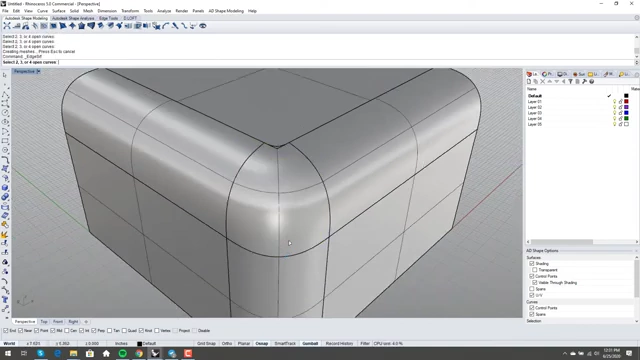Toggle Grid Snap in status bar
Viewport: 640px width, 360px height.
click(x=206, y=344)
